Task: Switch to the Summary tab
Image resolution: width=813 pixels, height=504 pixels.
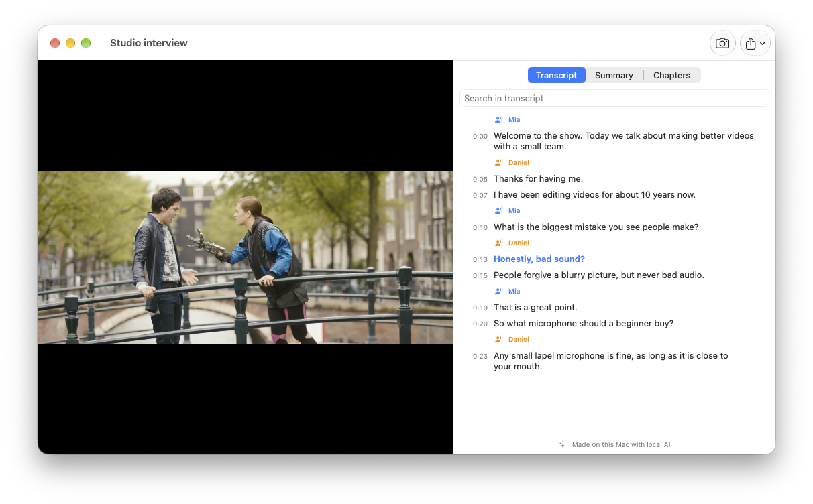Action: (614, 75)
